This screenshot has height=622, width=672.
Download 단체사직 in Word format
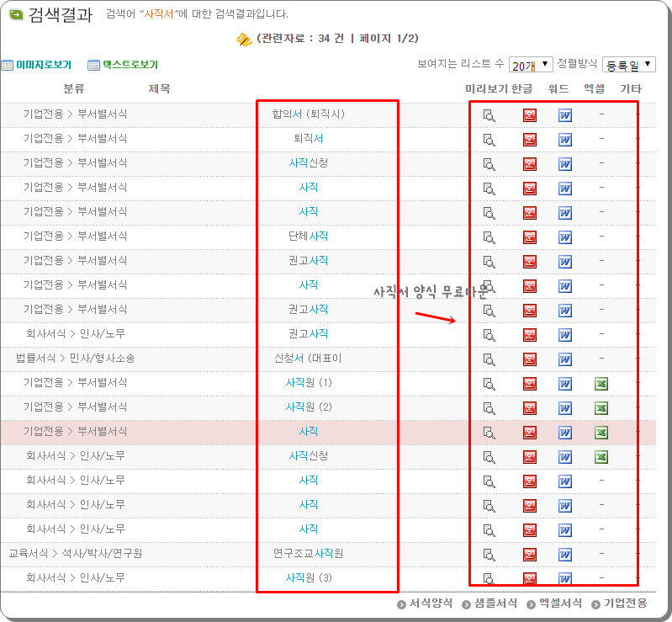pos(565,237)
